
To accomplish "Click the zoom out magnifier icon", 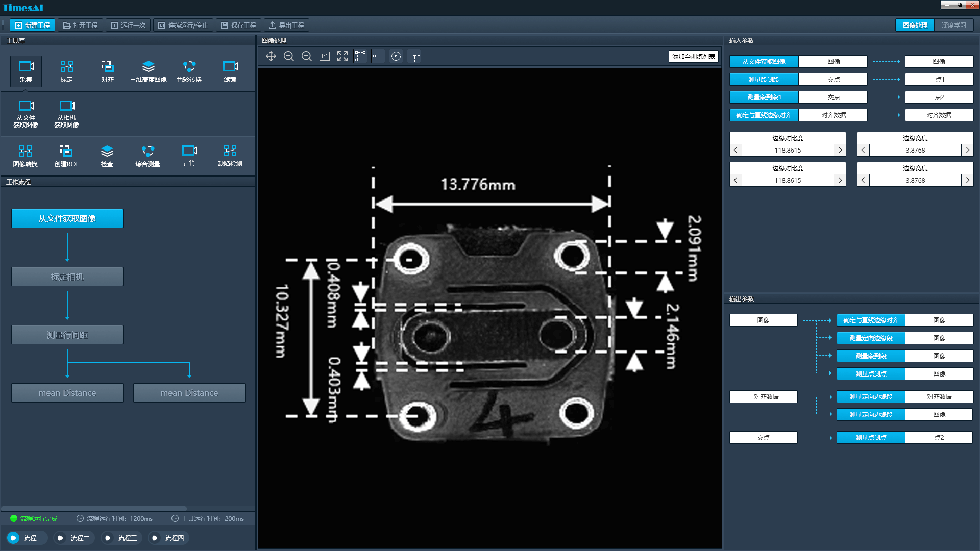I will 307,56.
